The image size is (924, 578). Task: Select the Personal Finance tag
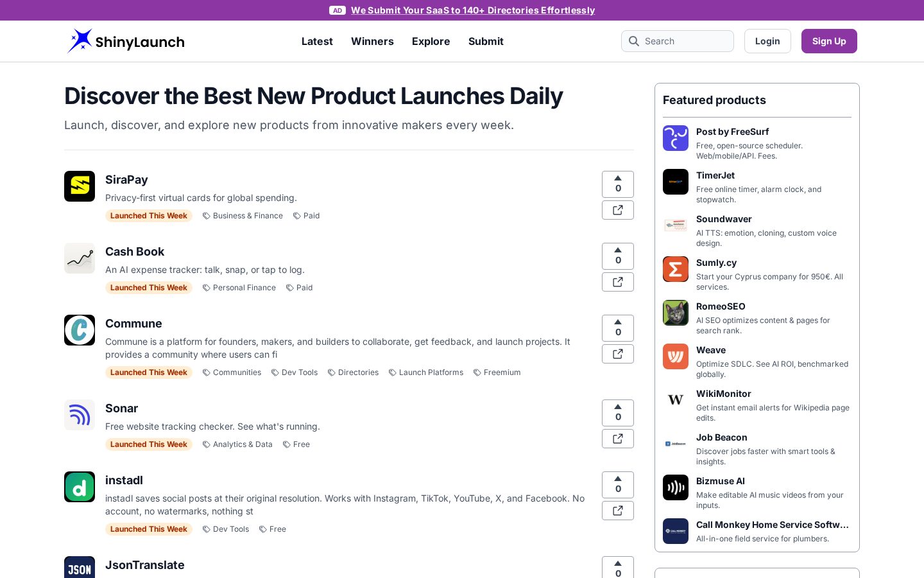[x=239, y=288]
